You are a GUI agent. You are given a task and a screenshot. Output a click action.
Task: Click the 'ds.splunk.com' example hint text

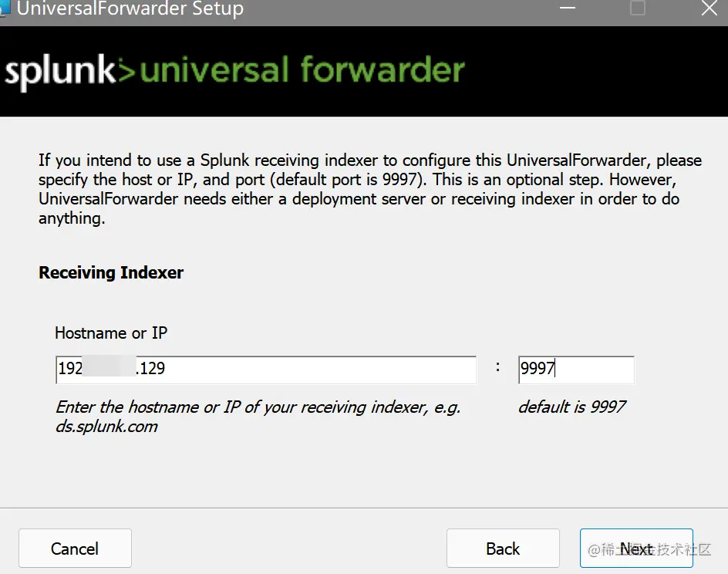click(x=106, y=427)
